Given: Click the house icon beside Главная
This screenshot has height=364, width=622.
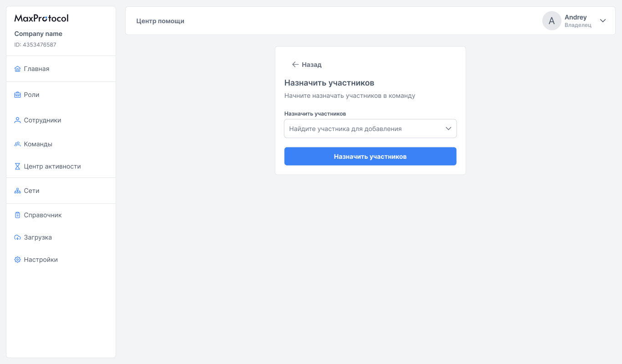Looking at the screenshot, I should click(x=17, y=69).
